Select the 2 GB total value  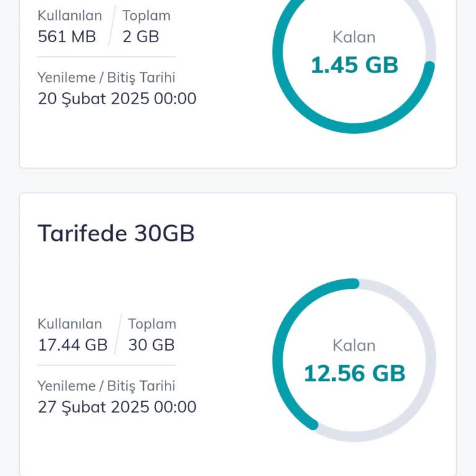[141, 37]
